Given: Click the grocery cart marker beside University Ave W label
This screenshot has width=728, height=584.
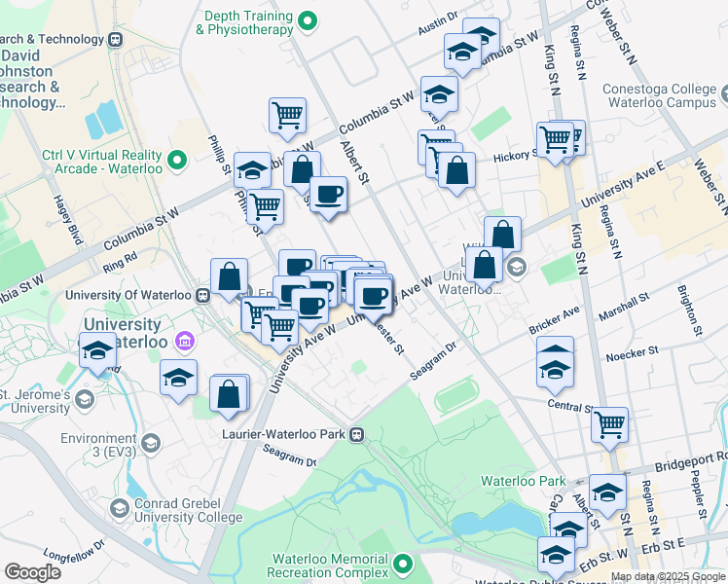Looking at the screenshot, I should [x=280, y=330].
